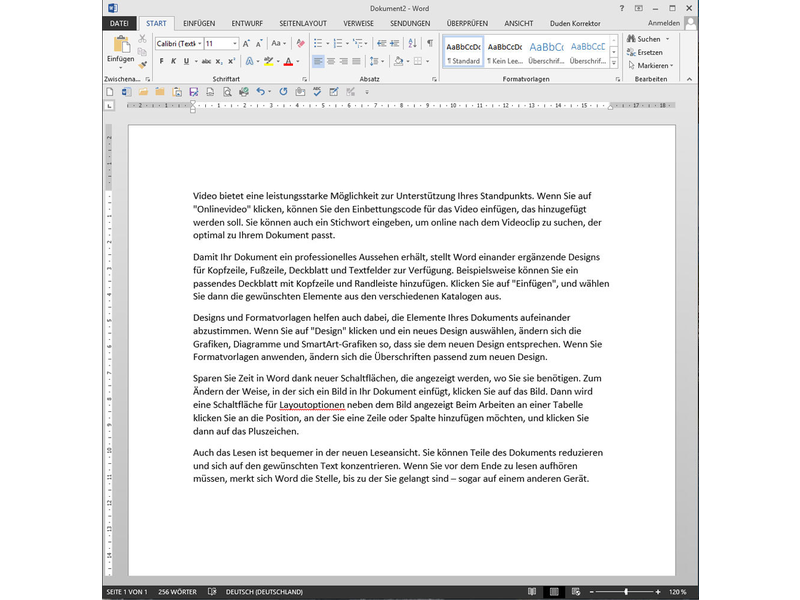Viewport: 800px width, 600px height.
Task: Increase paragraph indent
Action: pos(394,44)
